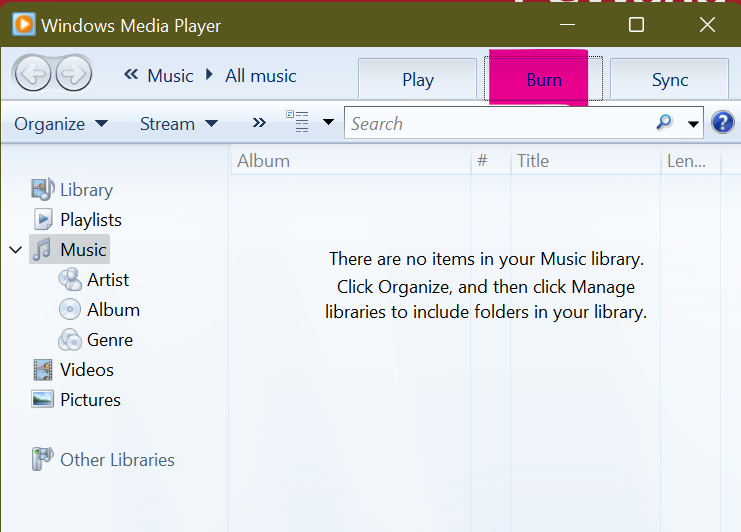Click the double chevron before Music breadcrumb
Viewport: 741px width, 532px height.
tap(131, 75)
